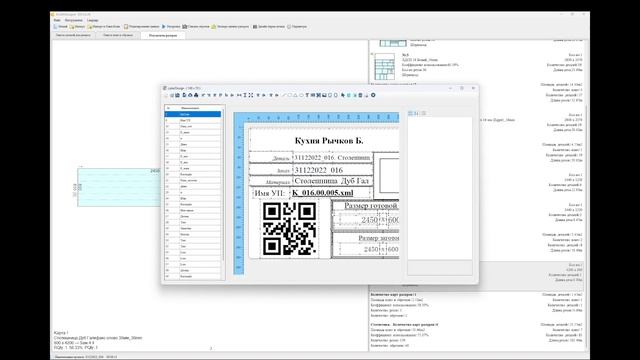Select the cyan cutting map sheet in main window

coord(119,187)
